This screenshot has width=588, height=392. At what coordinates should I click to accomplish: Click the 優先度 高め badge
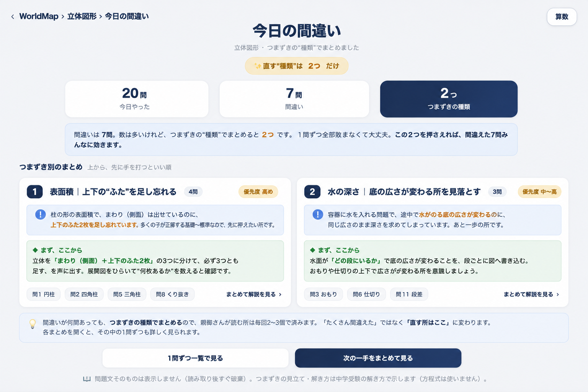point(258,192)
